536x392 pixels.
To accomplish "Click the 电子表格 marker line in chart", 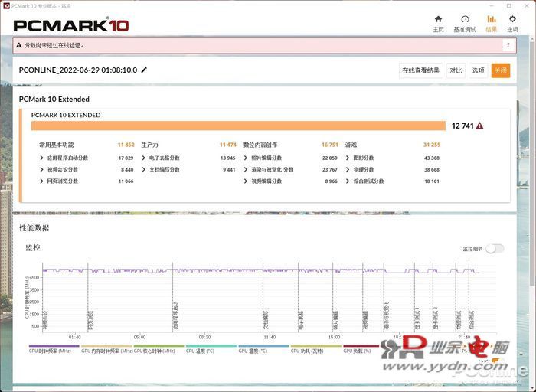I will point(298,297).
